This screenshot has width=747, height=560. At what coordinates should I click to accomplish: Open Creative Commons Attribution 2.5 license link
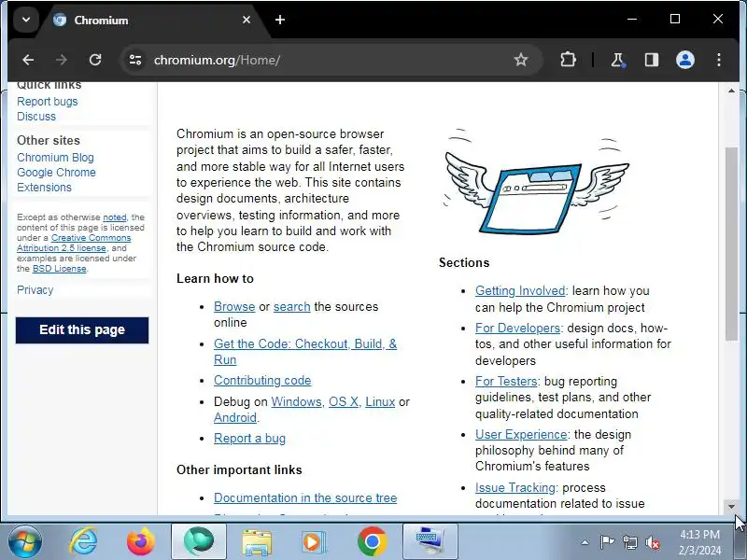pos(74,243)
